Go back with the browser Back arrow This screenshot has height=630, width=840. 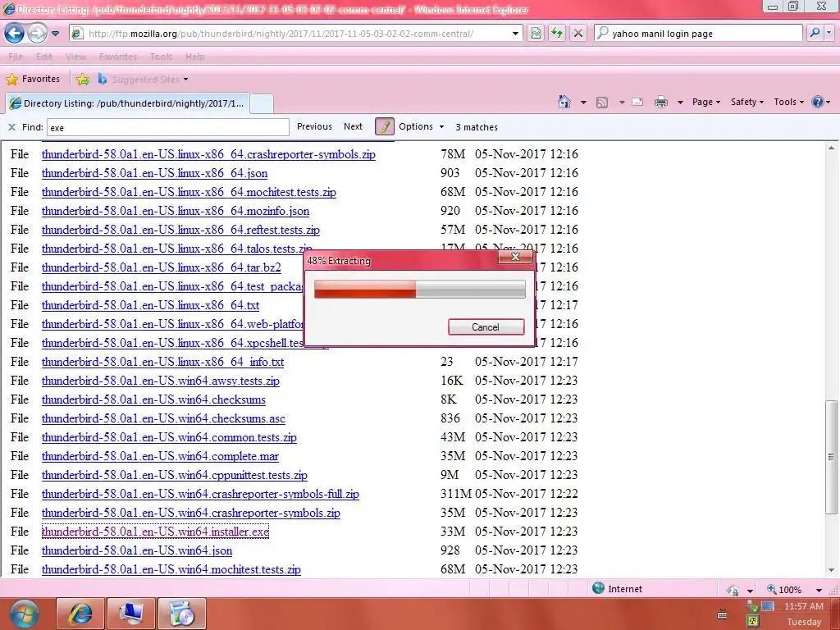[x=15, y=33]
